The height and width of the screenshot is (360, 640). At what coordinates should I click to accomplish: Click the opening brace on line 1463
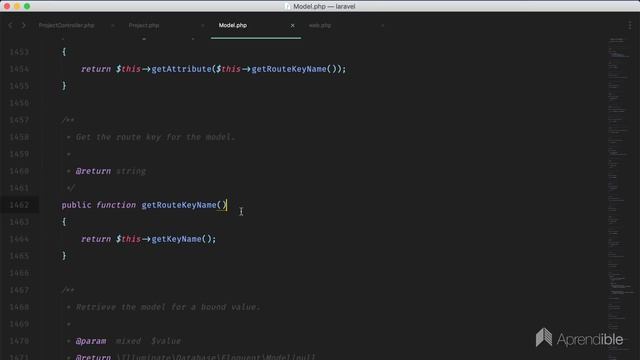(x=64, y=222)
